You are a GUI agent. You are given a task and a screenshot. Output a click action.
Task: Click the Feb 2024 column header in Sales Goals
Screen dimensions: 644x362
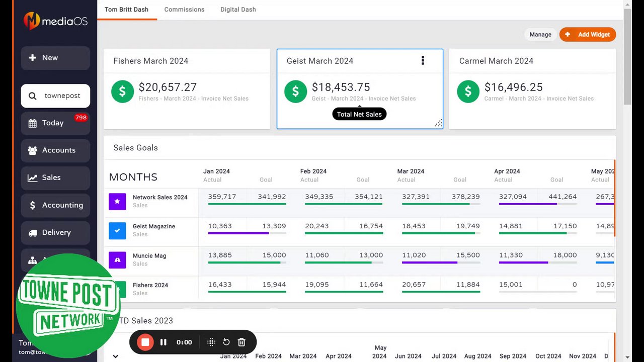tap(313, 171)
